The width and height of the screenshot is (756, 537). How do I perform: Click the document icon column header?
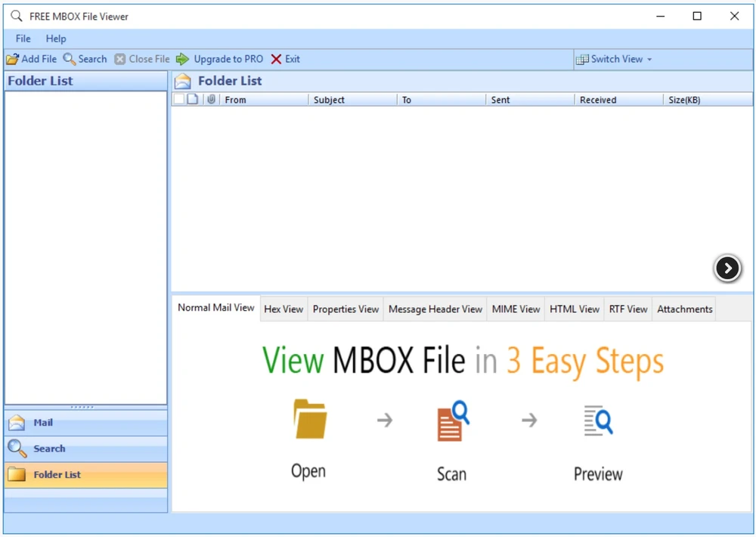[x=192, y=99]
